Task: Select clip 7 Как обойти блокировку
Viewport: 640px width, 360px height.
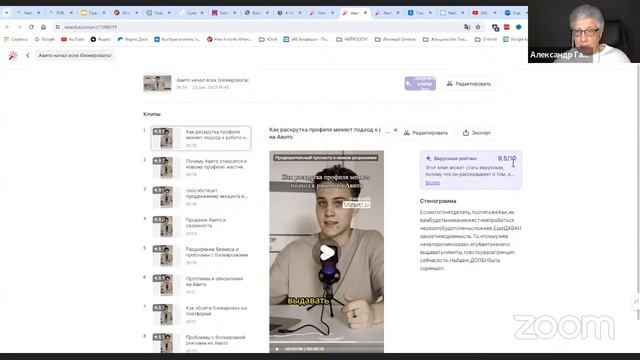Action: pos(201,315)
